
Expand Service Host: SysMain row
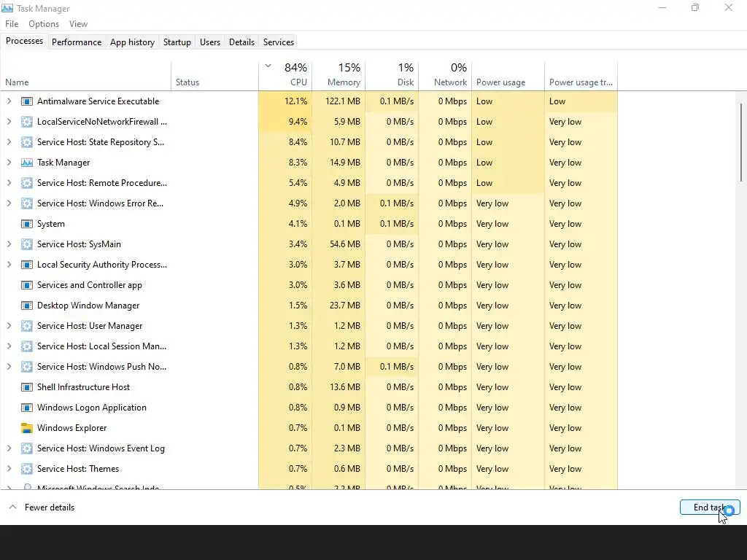click(x=9, y=244)
